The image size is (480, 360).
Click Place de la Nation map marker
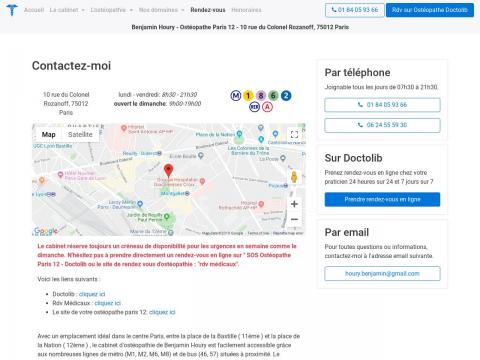[x=239, y=134]
